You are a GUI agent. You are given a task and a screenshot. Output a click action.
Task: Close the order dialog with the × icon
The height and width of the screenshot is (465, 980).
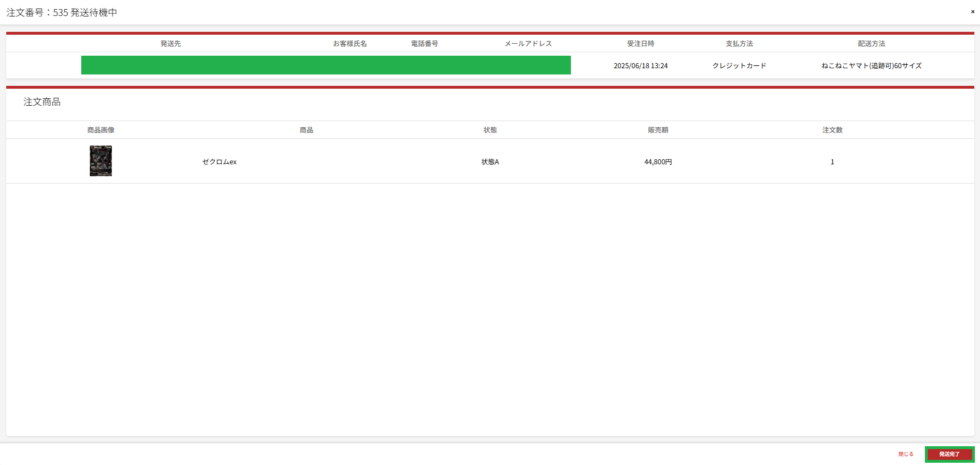973,11
